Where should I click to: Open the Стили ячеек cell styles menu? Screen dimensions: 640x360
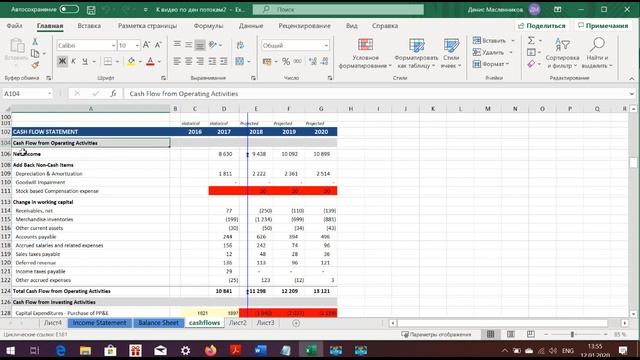pyautogui.click(x=451, y=53)
